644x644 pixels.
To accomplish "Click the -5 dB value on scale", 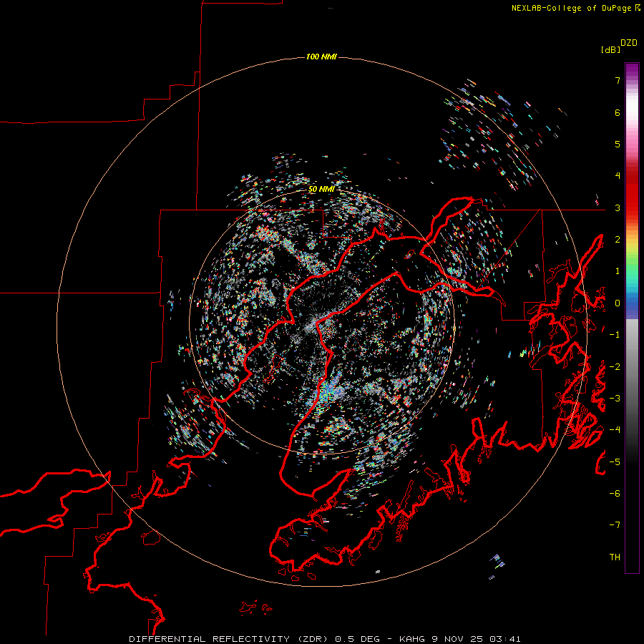I will 615,462.
